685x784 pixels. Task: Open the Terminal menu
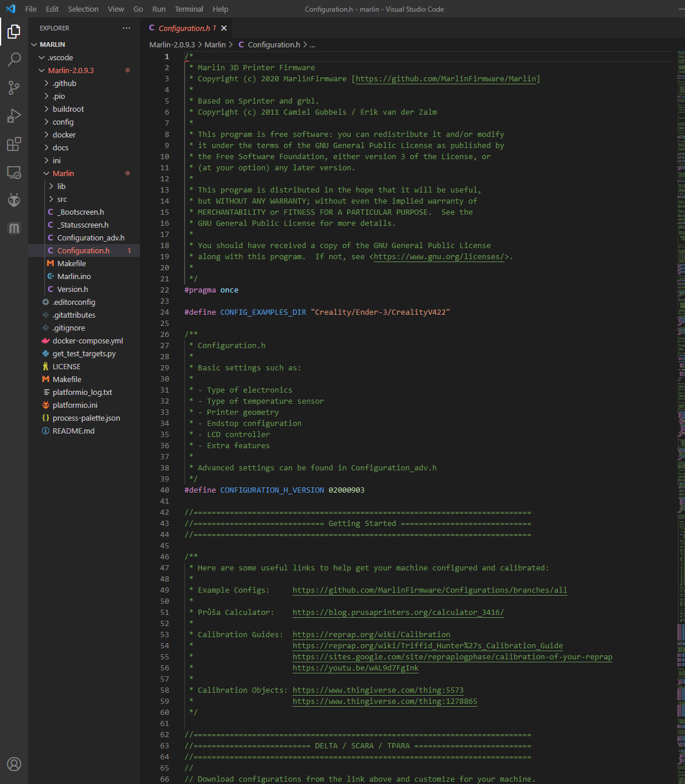(189, 9)
